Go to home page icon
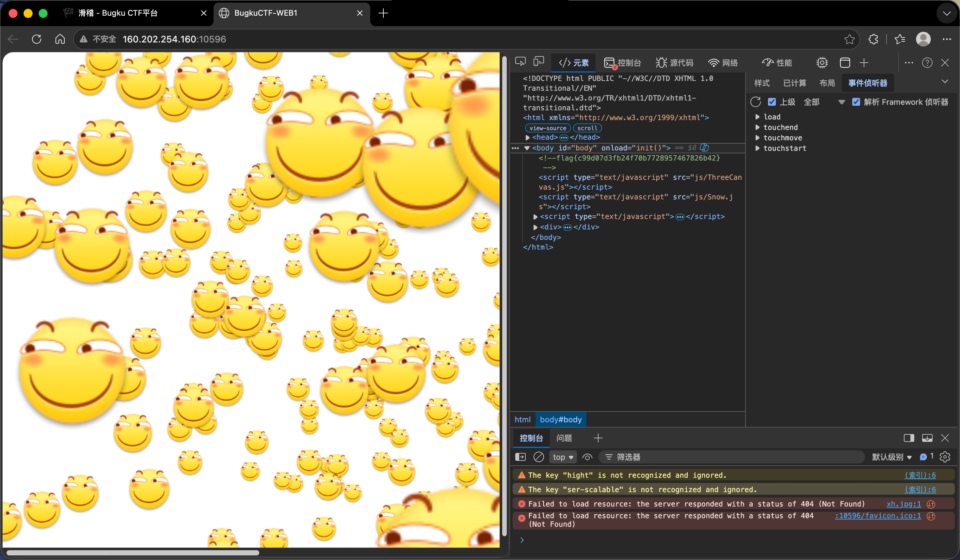The width and height of the screenshot is (960, 560). tap(60, 39)
